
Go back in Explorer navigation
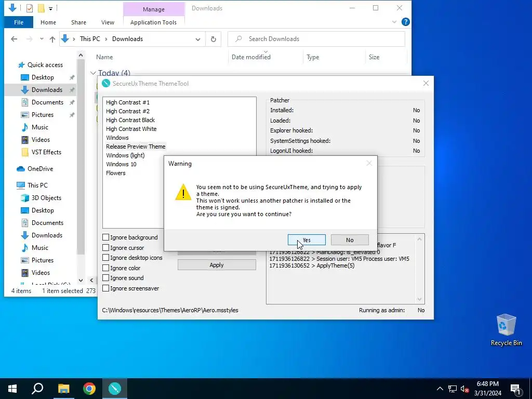coord(14,39)
